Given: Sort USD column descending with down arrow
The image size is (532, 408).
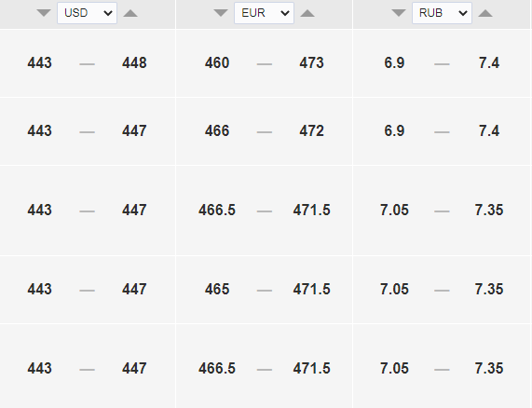Looking at the screenshot, I should click(44, 13).
